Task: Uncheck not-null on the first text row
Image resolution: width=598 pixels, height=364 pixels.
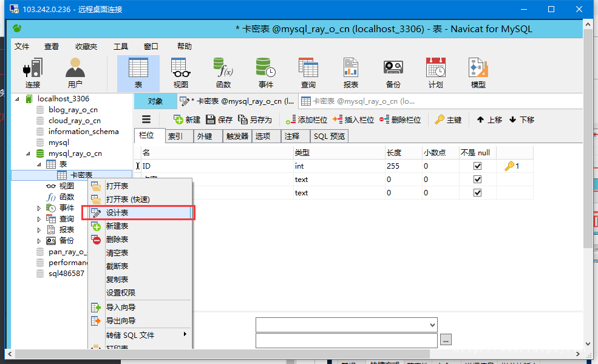Action: point(477,180)
